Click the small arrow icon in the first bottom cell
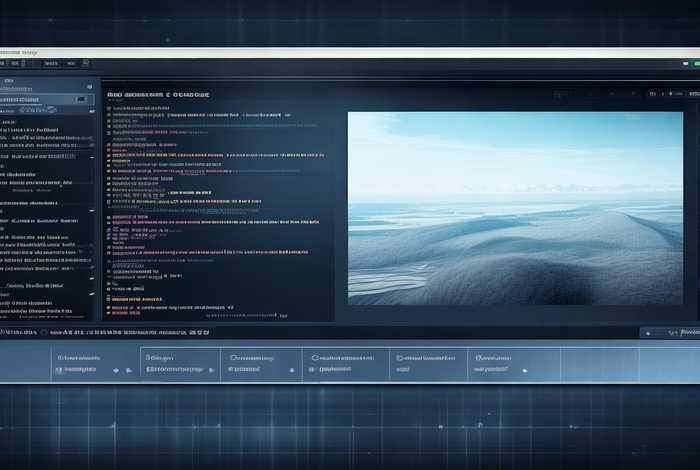 128,370
